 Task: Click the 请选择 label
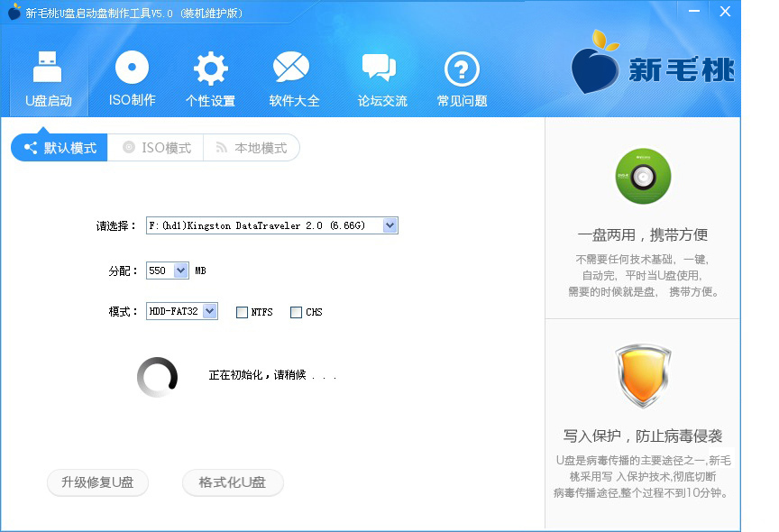click(115, 226)
